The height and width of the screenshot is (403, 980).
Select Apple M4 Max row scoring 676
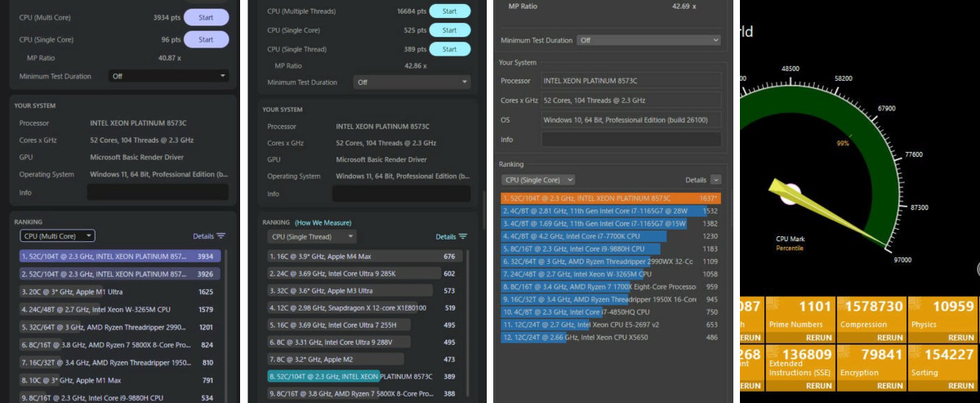364,257
